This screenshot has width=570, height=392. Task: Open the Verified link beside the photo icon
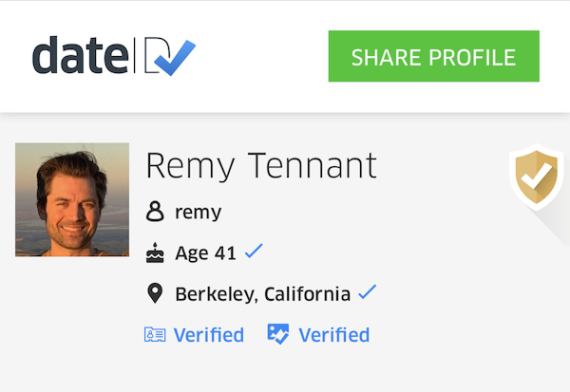pos(333,335)
